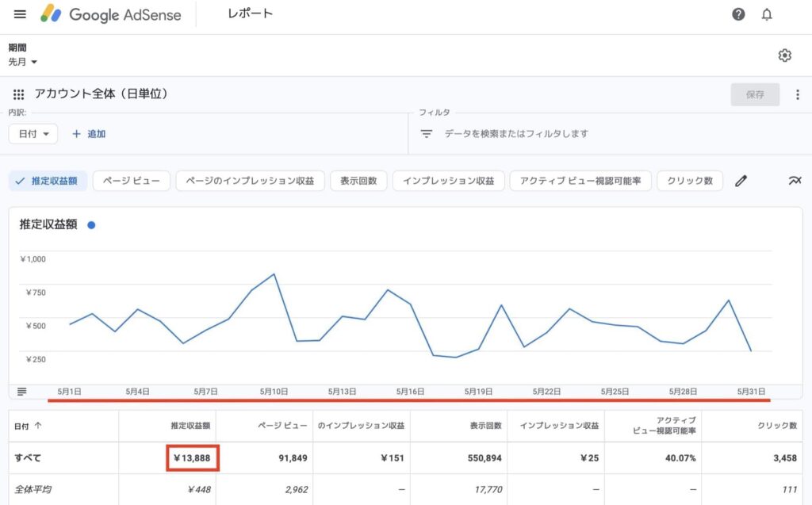Viewport: 812px width, 505px height.
Task: Open report settings gear icon
Action: [x=784, y=55]
